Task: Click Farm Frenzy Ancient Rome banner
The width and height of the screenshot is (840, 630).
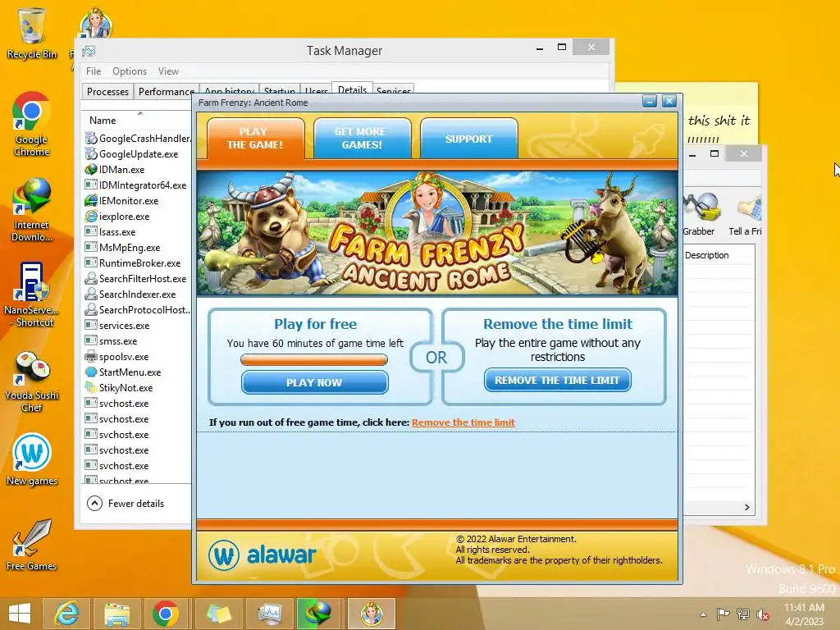Action: [x=436, y=233]
